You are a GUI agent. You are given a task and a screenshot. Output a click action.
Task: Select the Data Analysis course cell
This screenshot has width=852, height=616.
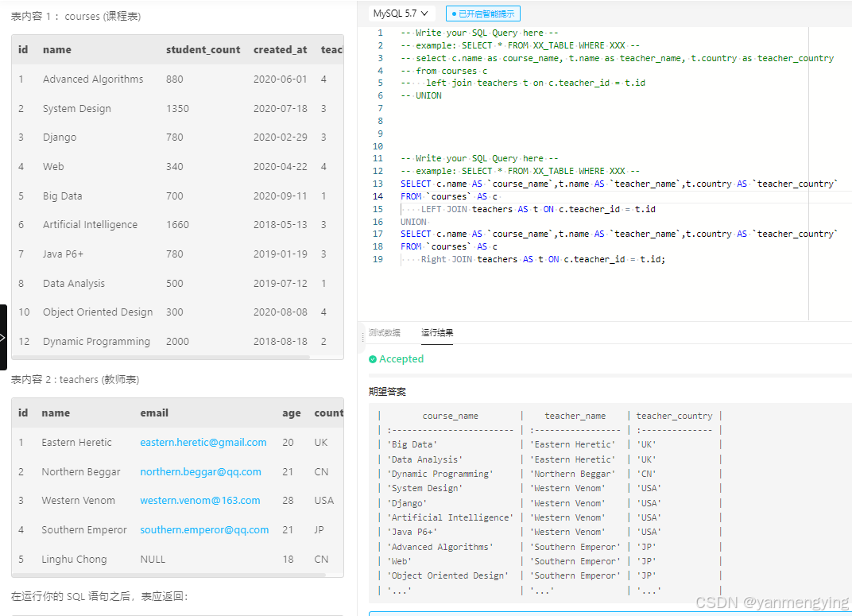click(x=73, y=284)
